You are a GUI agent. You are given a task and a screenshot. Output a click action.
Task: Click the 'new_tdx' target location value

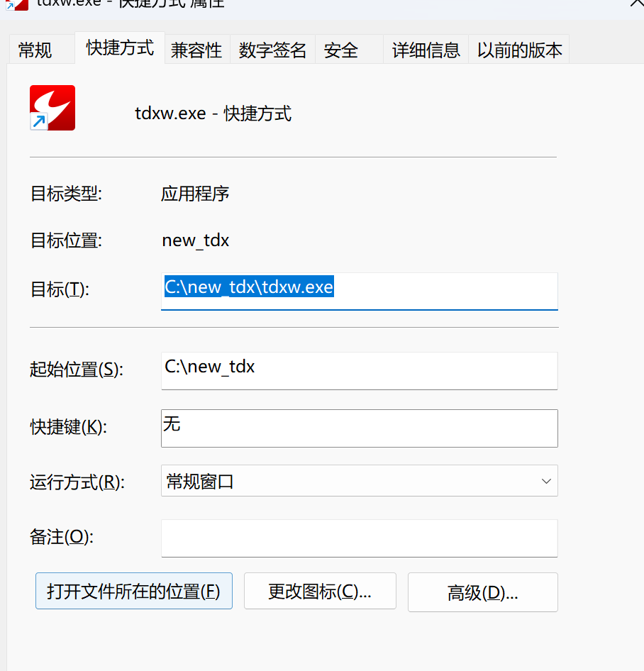click(196, 240)
